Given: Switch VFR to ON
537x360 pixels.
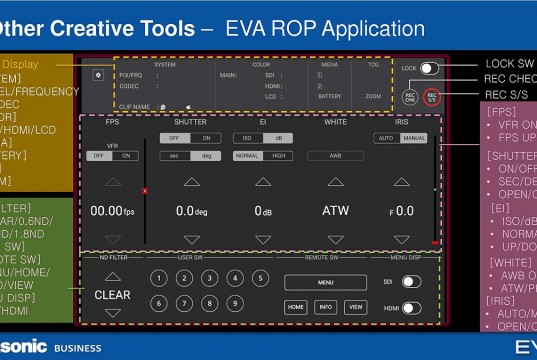Looking at the screenshot, I should coord(126,156).
